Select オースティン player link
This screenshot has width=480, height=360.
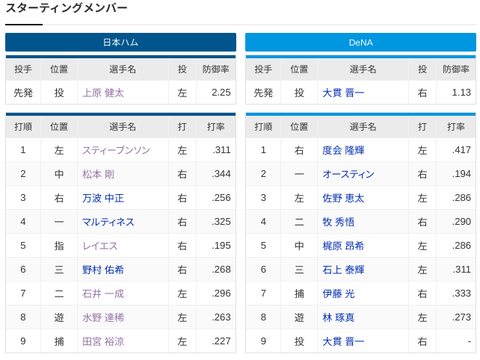point(348,174)
